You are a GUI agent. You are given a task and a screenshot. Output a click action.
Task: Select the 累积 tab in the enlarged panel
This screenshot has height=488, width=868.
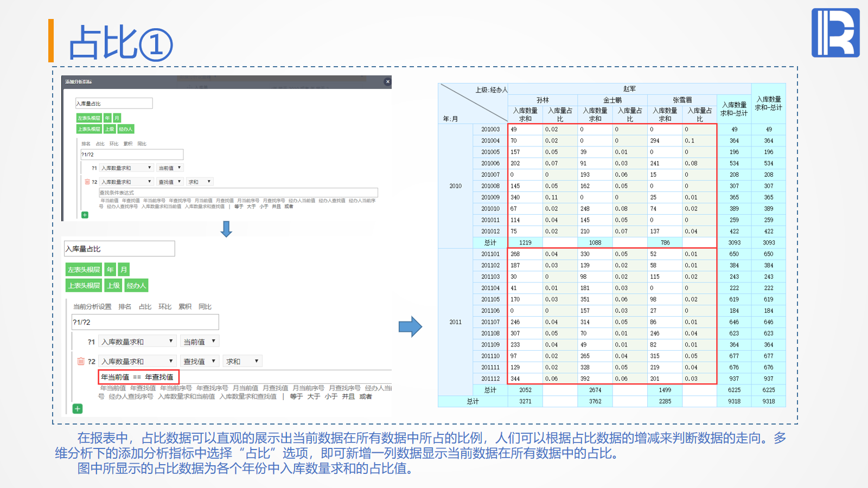[185, 307]
